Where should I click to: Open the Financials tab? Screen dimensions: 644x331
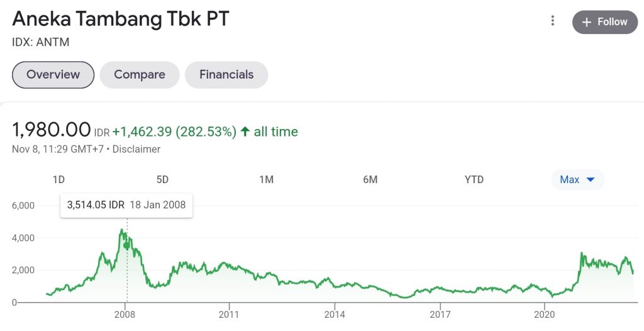point(226,75)
